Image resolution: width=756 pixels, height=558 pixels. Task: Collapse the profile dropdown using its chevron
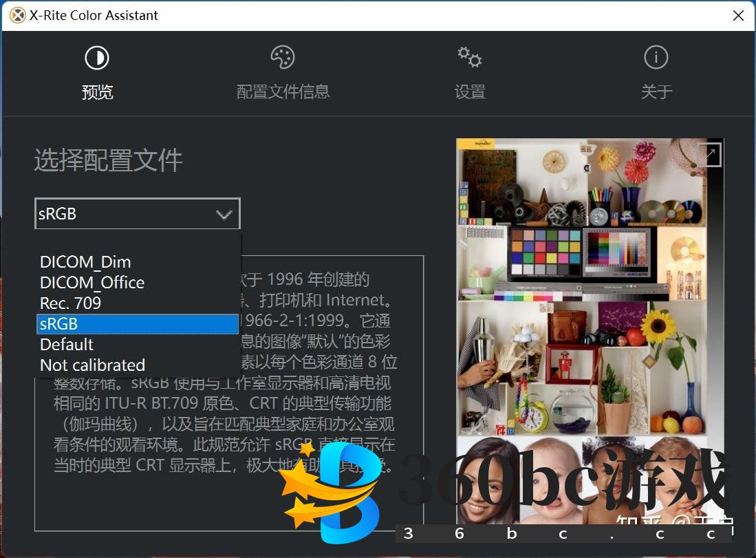click(x=224, y=215)
